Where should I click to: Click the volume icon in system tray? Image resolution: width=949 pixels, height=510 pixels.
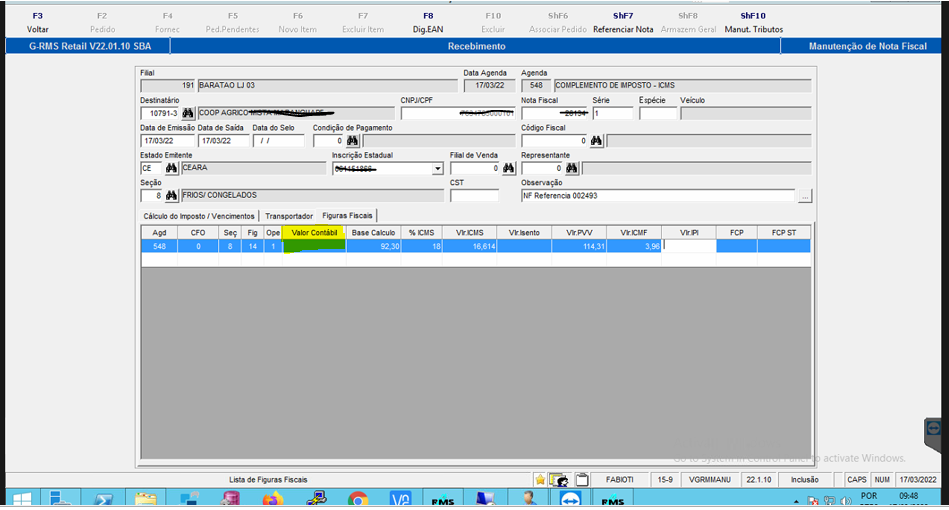(846, 501)
